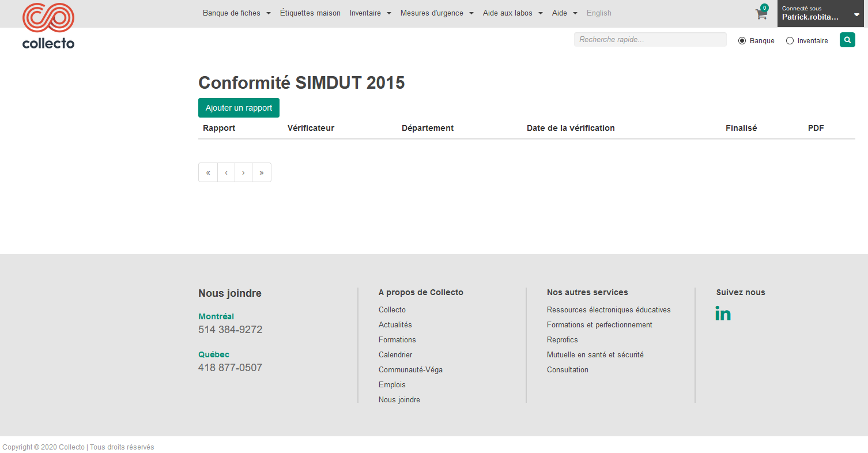Click the Département column header
The height and width of the screenshot is (453, 868).
tap(428, 128)
